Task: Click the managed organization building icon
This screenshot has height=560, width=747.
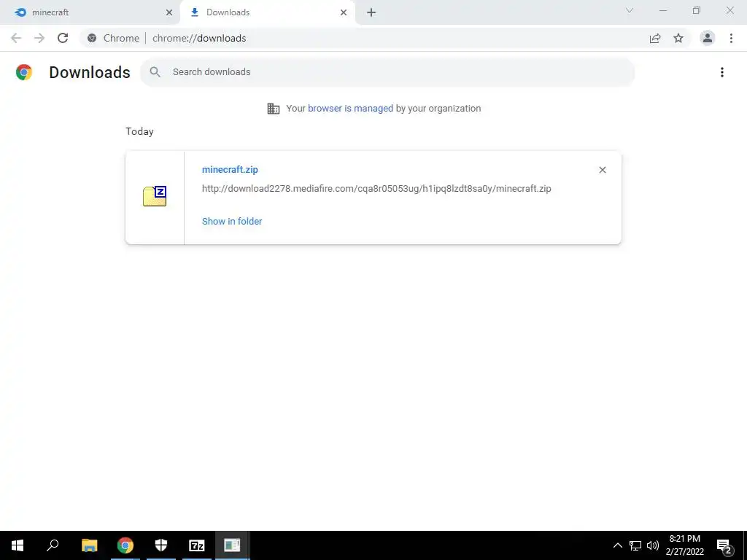Action: [274, 109]
